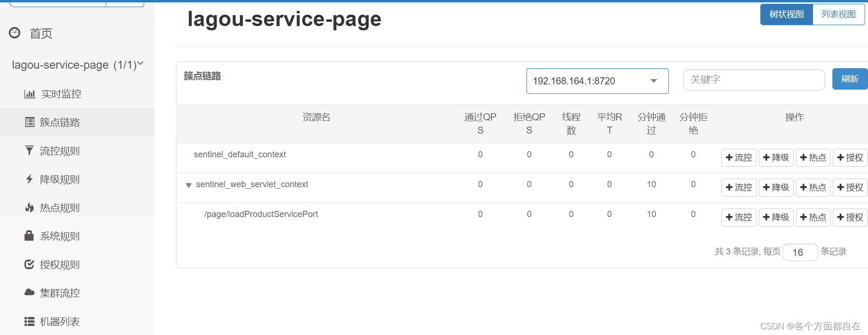868x335 pixels.
Task: Click the list icon for 簇点链路
Action: pyautogui.click(x=29, y=122)
